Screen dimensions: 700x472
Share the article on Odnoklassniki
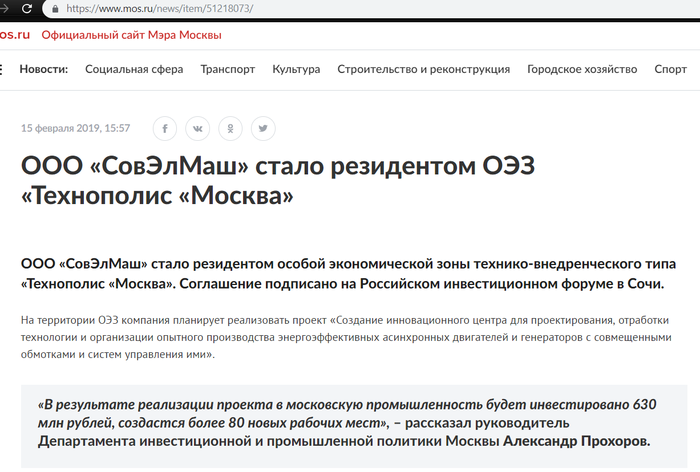231,129
